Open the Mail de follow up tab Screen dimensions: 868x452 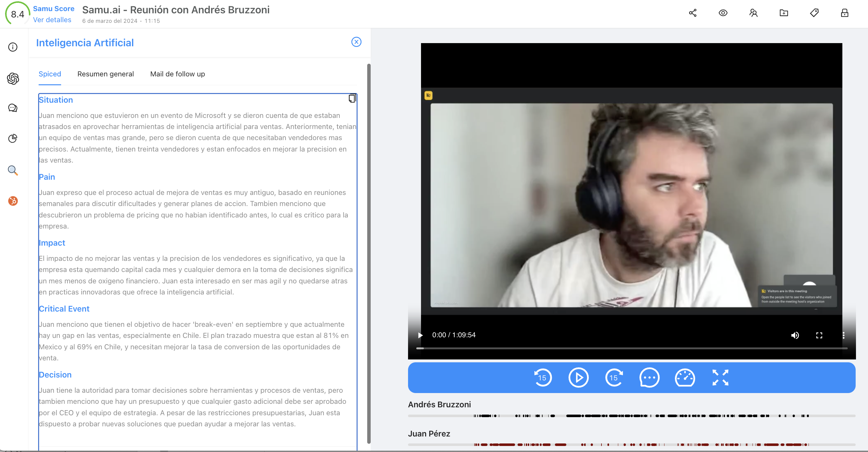coord(177,74)
